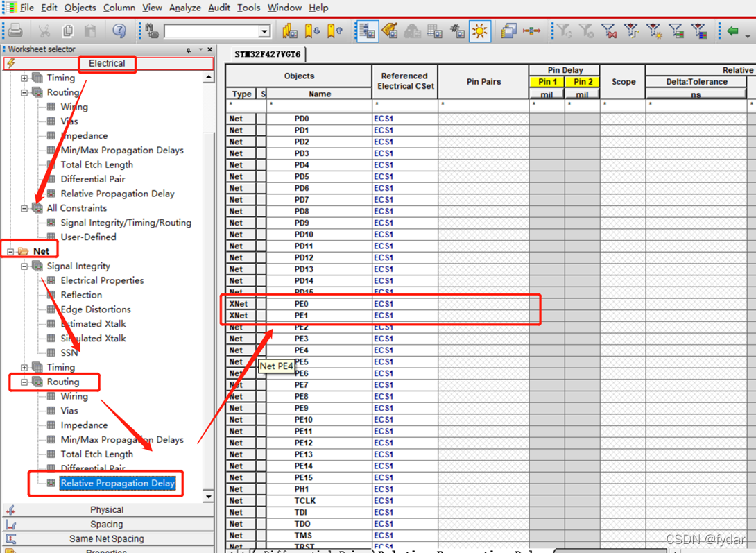
Task: Select the Properties domain toolbar icon
Action: [x=457, y=31]
